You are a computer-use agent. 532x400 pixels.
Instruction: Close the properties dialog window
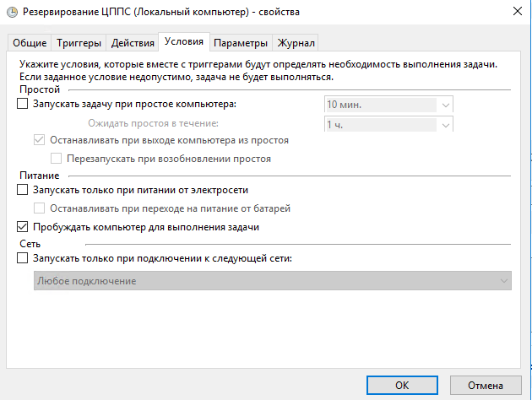tap(518, 11)
